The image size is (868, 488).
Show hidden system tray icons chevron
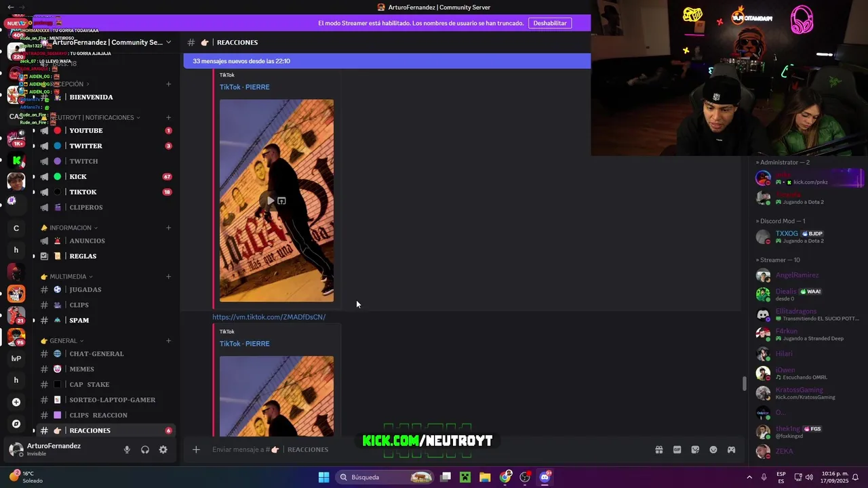tap(749, 477)
